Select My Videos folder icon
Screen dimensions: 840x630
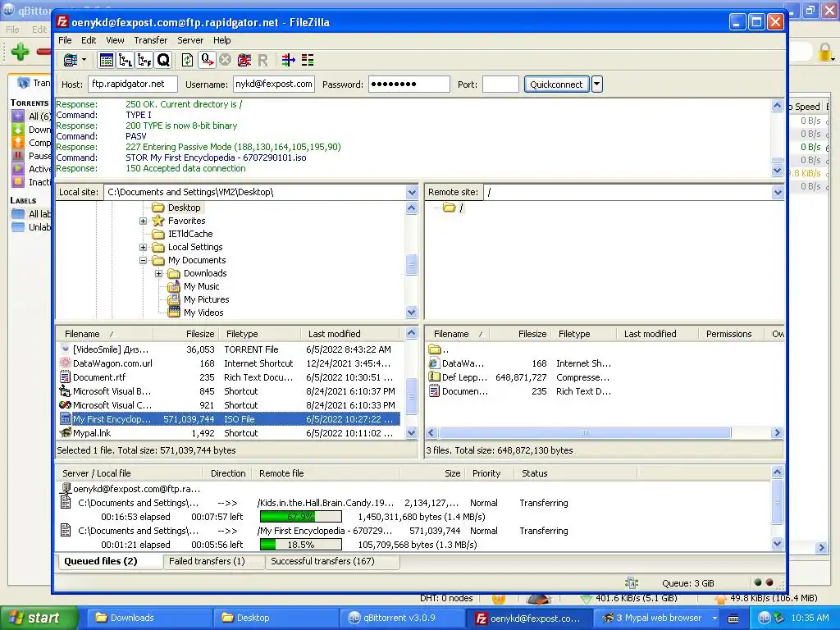[x=173, y=313]
